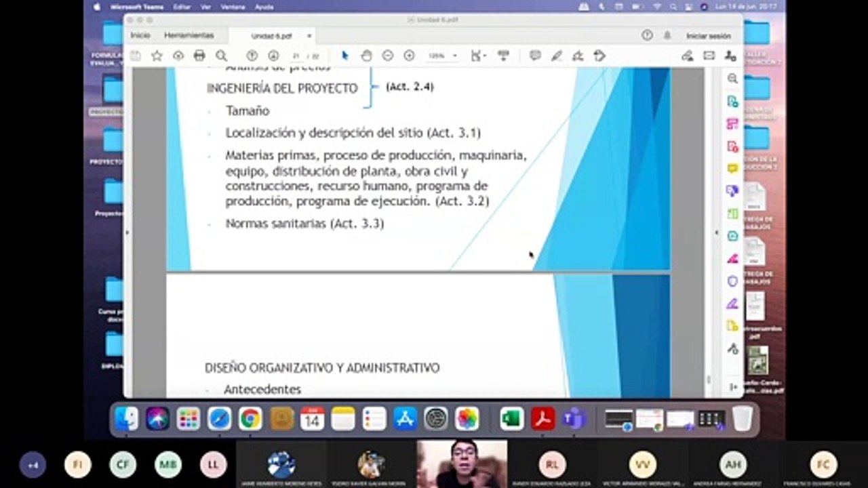The image size is (868, 488).
Task: Zoom out with the minus button
Action: (x=387, y=56)
